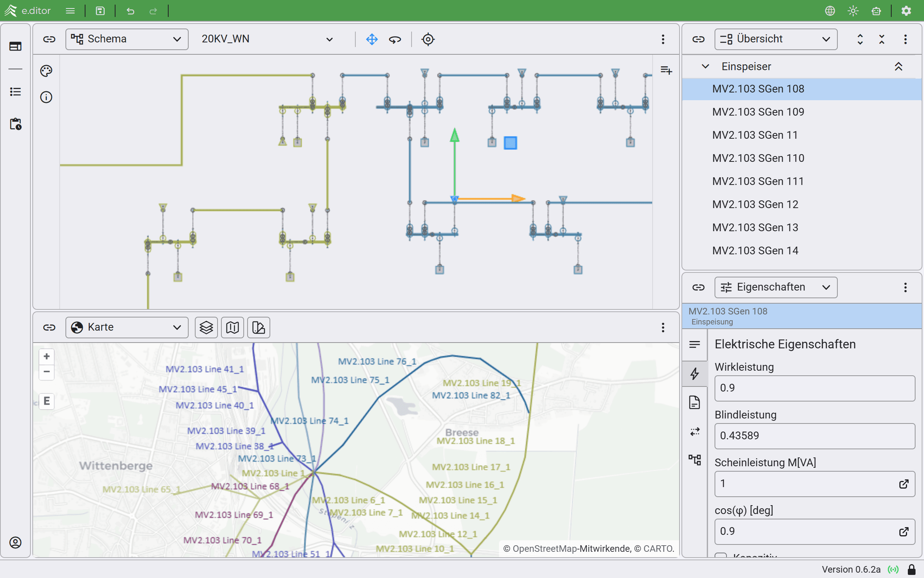Collapse the Einspeiser tree group
The image size is (924, 578).
coord(705,66)
